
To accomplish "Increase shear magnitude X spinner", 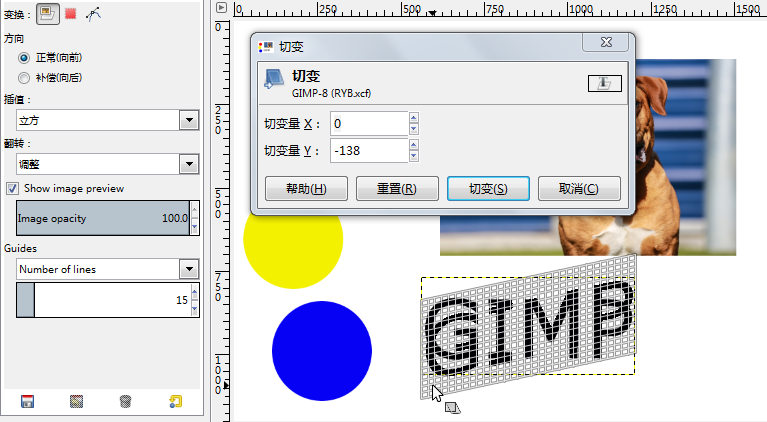I will tap(414, 118).
